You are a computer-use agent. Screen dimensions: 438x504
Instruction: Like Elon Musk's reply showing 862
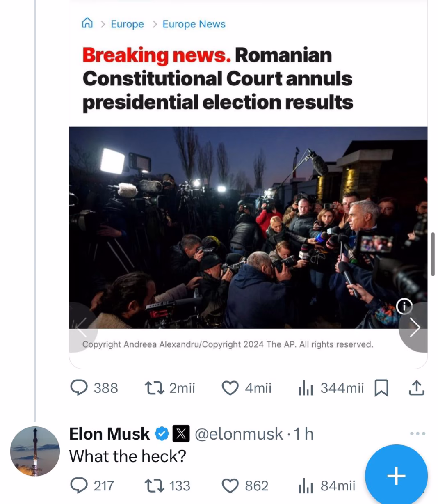point(231,486)
